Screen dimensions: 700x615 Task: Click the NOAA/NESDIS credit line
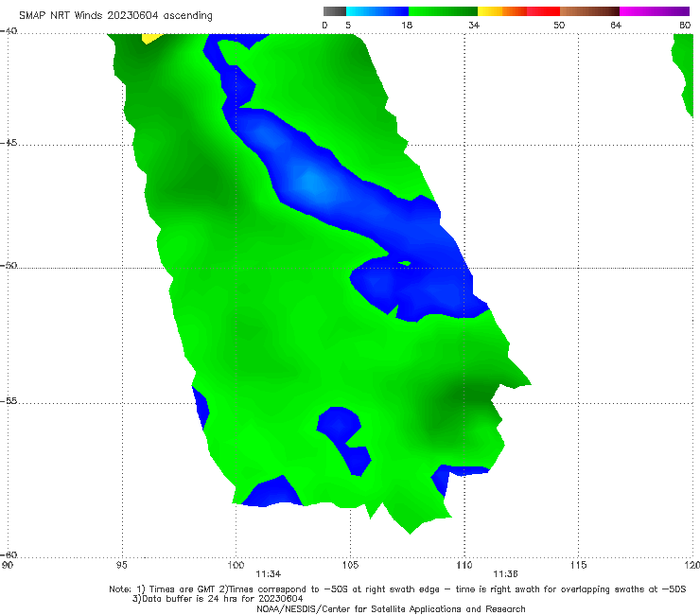tap(391, 608)
